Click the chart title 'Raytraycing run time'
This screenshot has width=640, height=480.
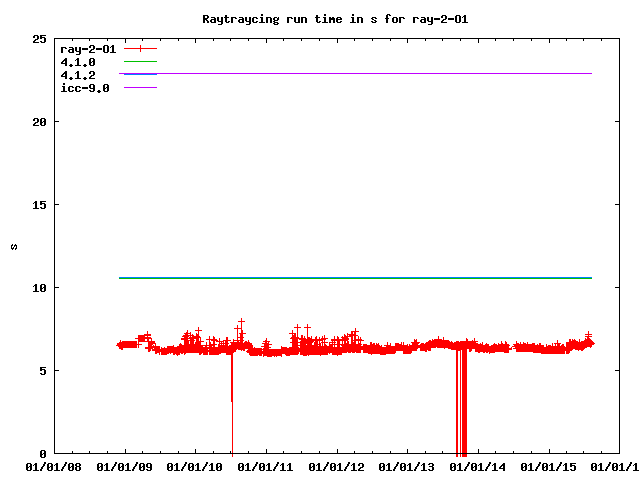coord(320,18)
